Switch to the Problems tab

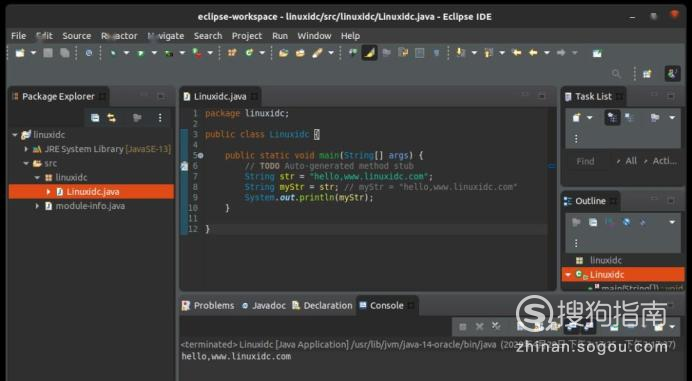coord(208,306)
